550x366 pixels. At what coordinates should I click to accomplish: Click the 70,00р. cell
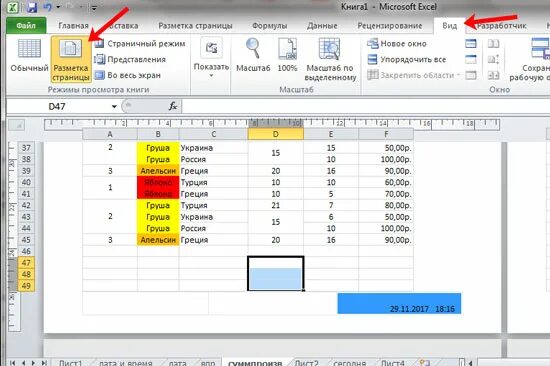386,194
